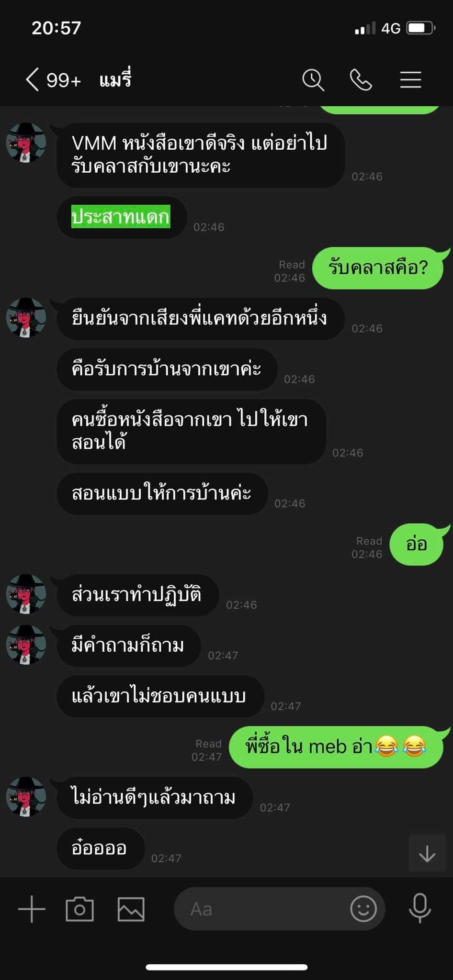Focus the Aa message input field
Screen dimensions: 453x980
[x=279, y=909]
